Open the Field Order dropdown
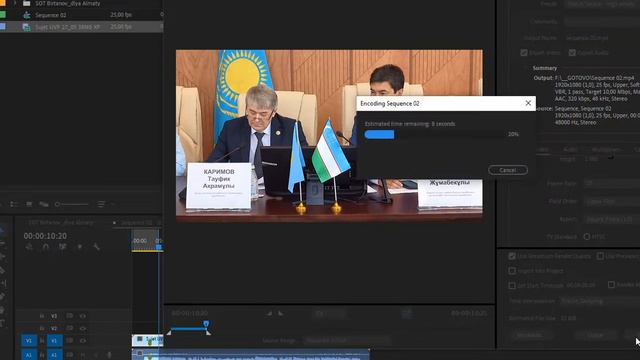640x360 pixels. 612,201
